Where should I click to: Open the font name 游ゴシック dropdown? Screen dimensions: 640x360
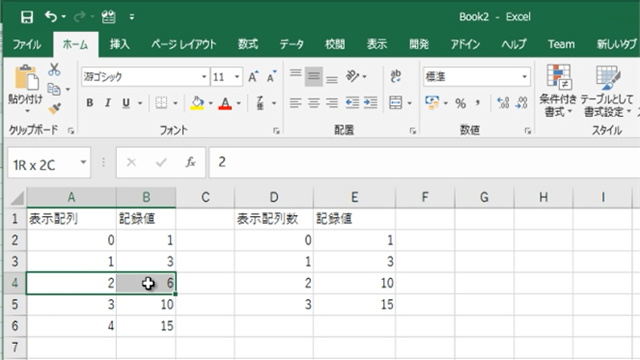(x=204, y=77)
